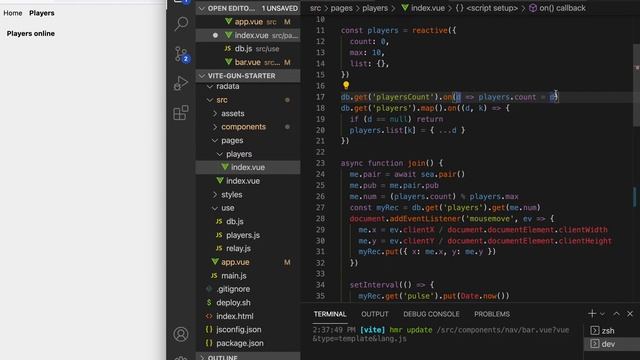Click Home link in browser page
This screenshot has width=640, height=360.
pyautogui.click(x=13, y=13)
